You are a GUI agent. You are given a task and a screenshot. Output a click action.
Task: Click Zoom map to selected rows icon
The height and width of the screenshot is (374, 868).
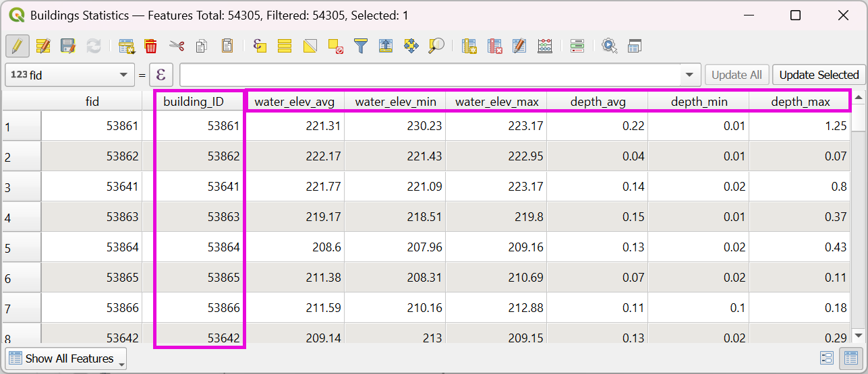point(436,46)
